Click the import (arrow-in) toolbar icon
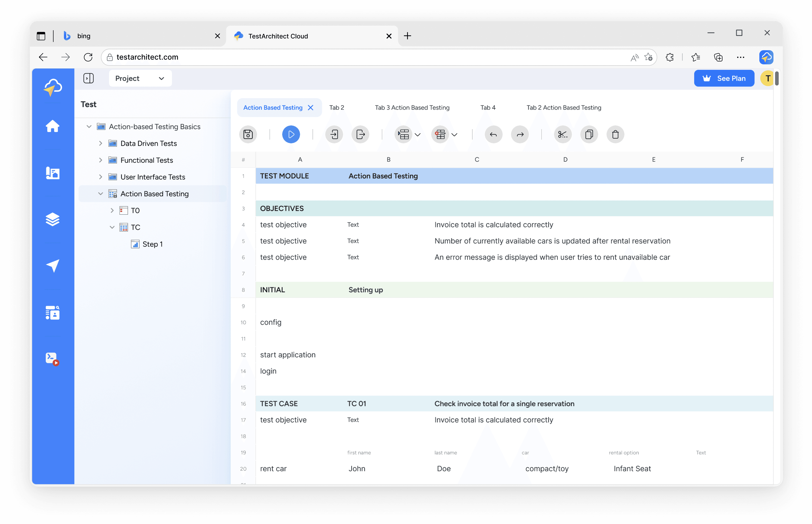Image resolution: width=812 pixels, height=524 pixels. pos(334,135)
